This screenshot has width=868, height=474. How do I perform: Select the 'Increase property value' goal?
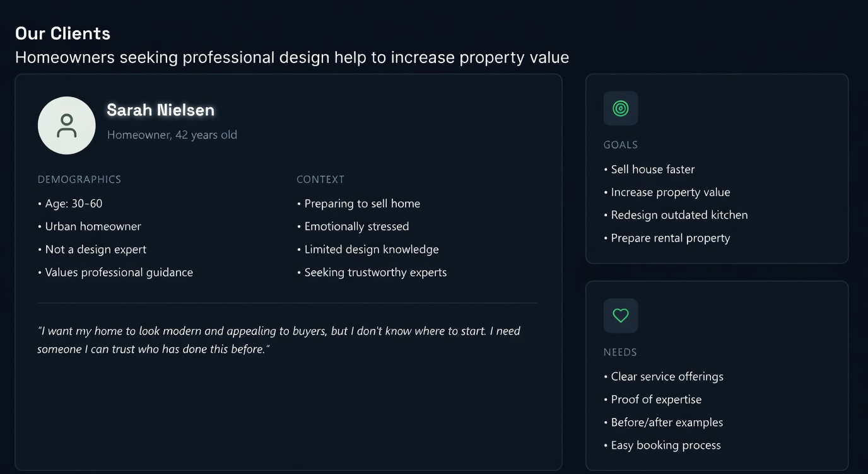(671, 192)
